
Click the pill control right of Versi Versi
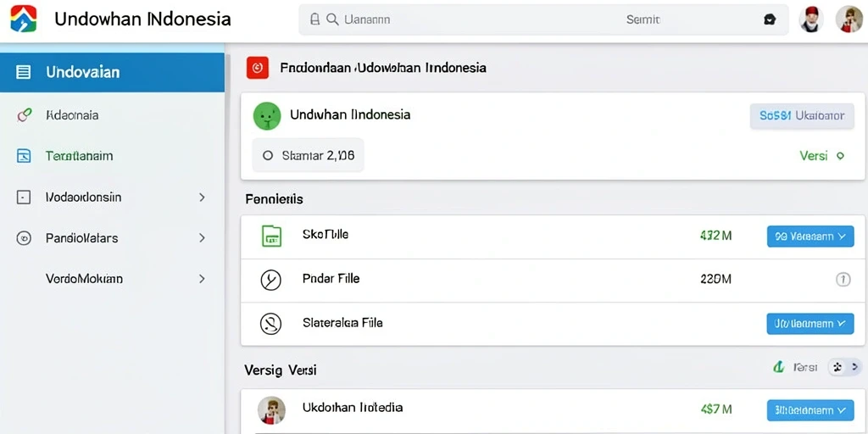pyautogui.click(x=845, y=366)
